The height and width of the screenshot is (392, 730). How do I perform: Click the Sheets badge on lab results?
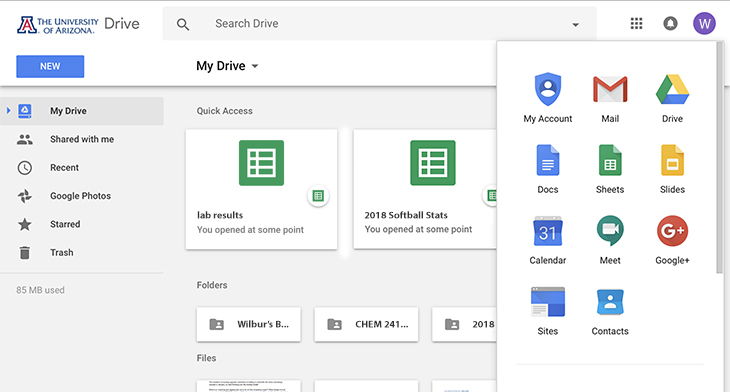click(x=318, y=196)
